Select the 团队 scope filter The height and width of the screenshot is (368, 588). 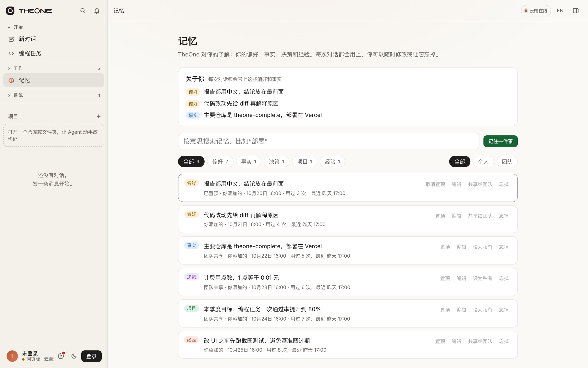coord(507,162)
